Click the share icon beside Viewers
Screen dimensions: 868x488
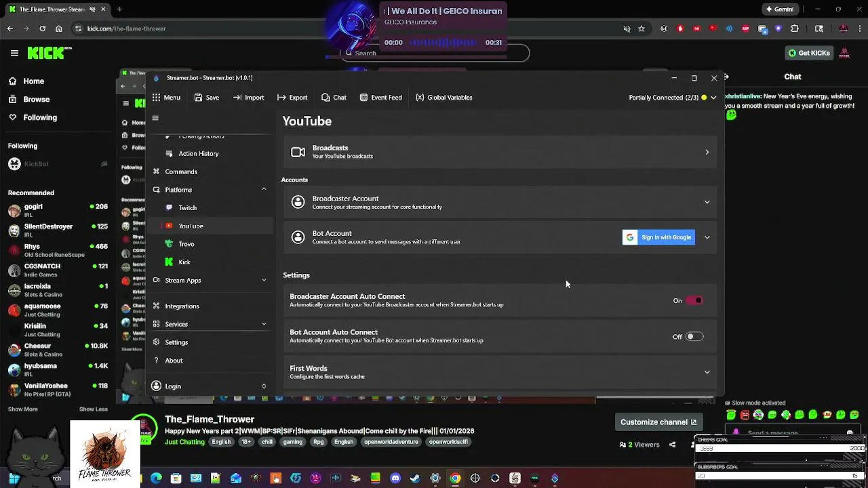coord(672,445)
